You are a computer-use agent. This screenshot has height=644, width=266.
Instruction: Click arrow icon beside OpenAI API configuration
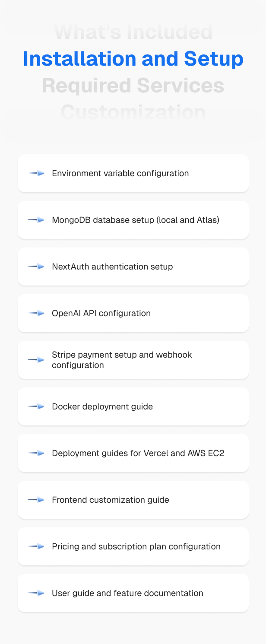click(x=36, y=313)
